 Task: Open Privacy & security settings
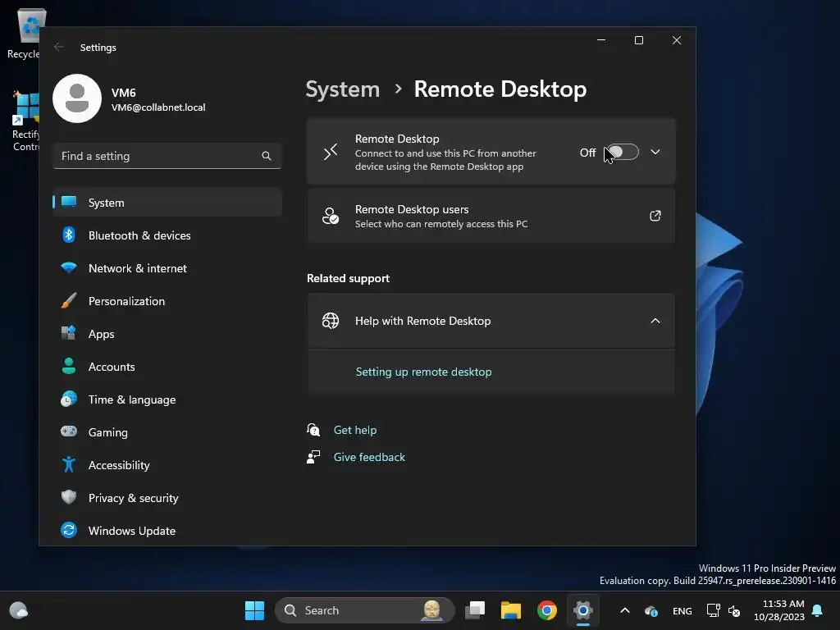point(167,498)
